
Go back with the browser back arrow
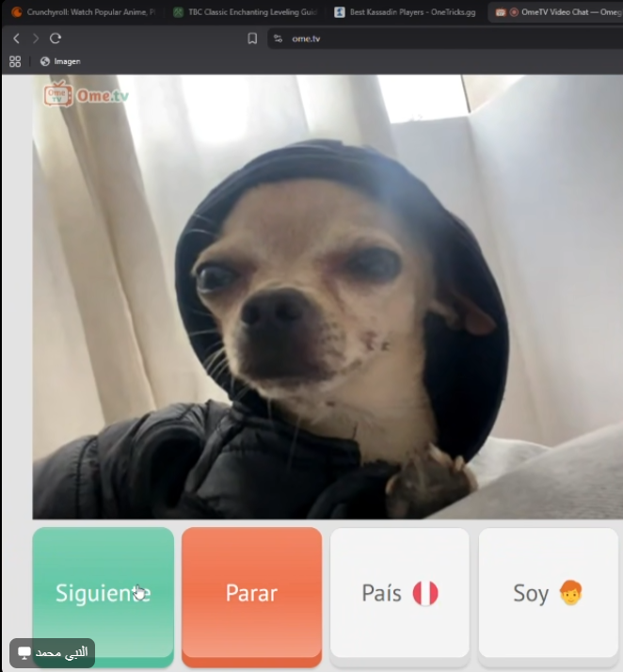point(16,39)
